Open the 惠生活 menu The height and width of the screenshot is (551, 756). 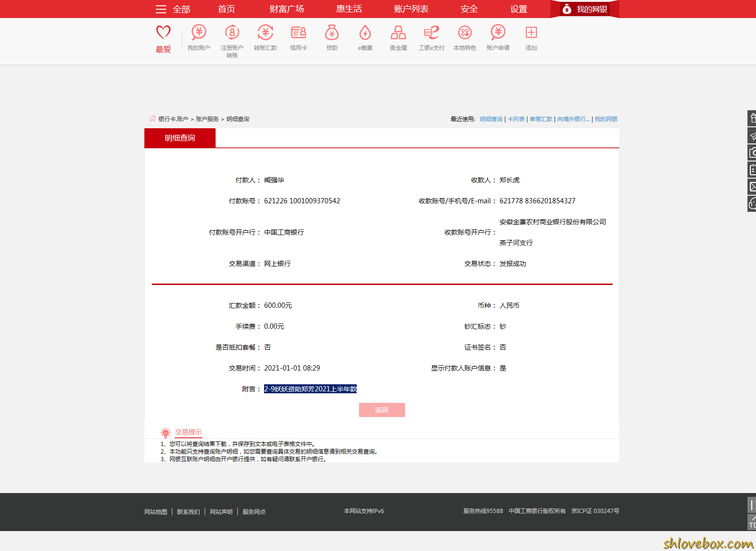[x=349, y=9]
